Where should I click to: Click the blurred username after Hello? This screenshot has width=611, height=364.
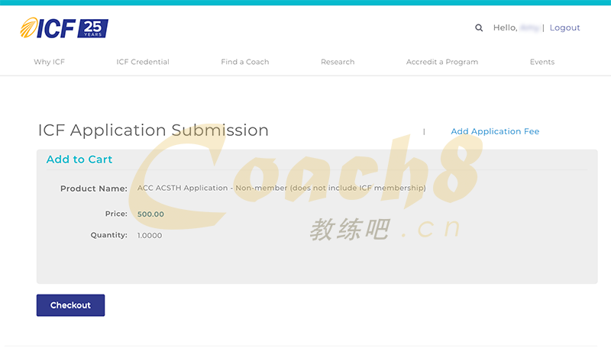point(529,28)
